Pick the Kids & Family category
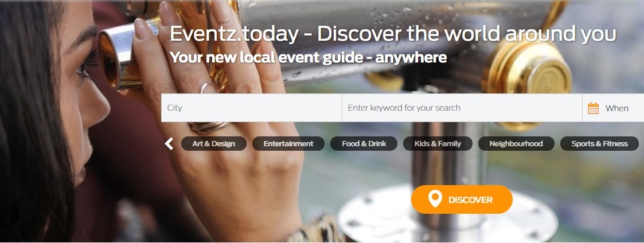Screen dimensions: 644x243 pyautogui.click(x=438, y=144)
